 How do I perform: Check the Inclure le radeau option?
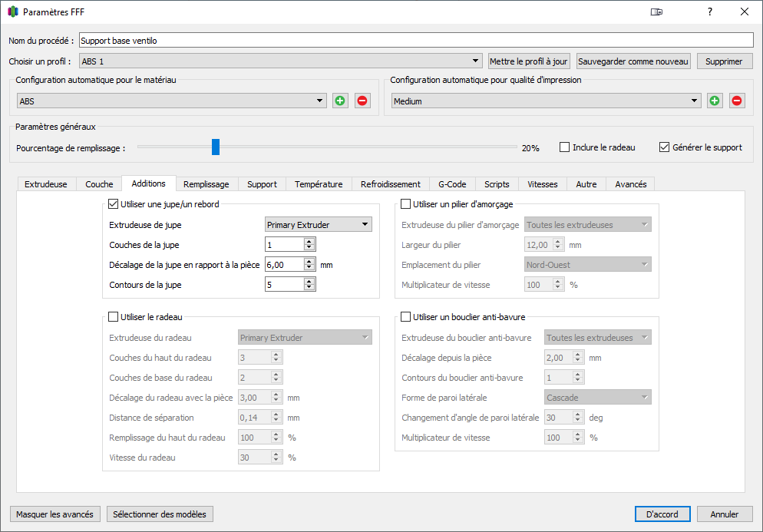click(564, 147)
